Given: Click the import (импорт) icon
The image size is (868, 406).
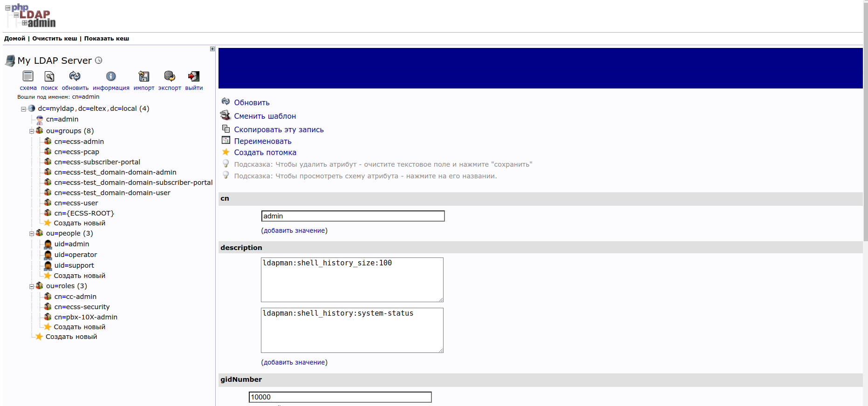Looking at the screenshot, I should (144, 76).
